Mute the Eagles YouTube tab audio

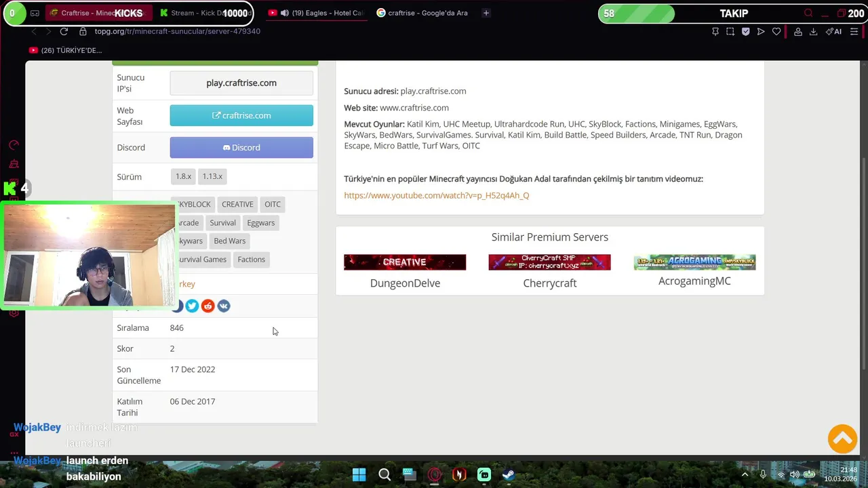click(284, 13)
